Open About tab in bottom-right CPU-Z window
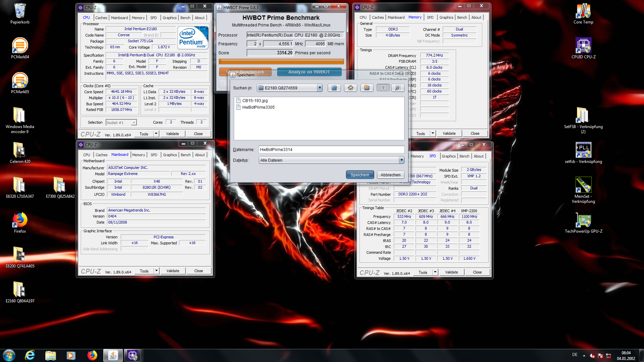The image size is (644, 362). click(479, 156)
